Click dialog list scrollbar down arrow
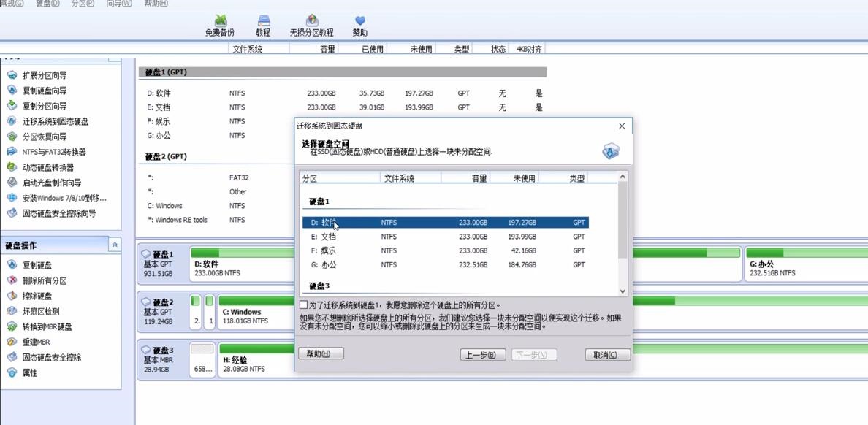Image resolution: width=868 pixels, height=425 pixels. pos(623,291)
